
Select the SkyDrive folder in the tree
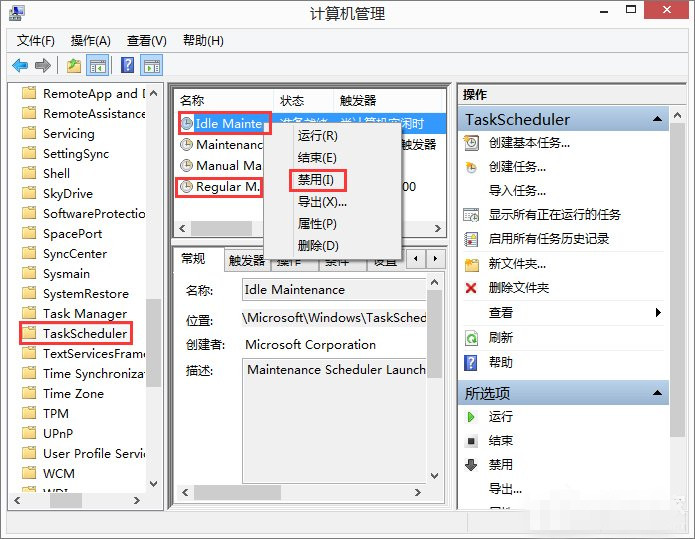pyautogui.click(x=68, y=194)
